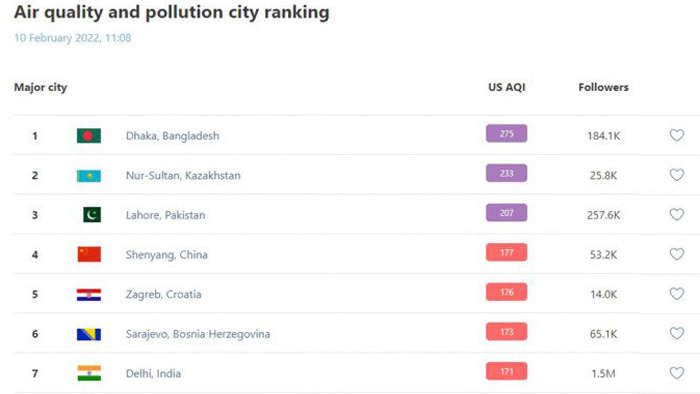The width and height of the screenshot is (700, 394).
Task: Select the heart icon for Delhi, India
Action: [x=677, y=373]
